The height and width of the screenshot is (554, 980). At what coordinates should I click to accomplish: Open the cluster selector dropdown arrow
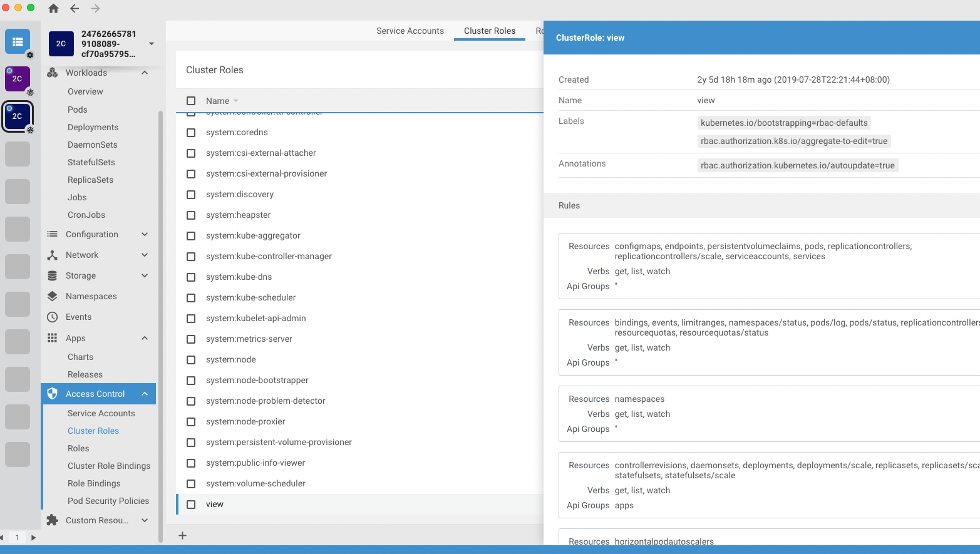click(x=152, y=44)
